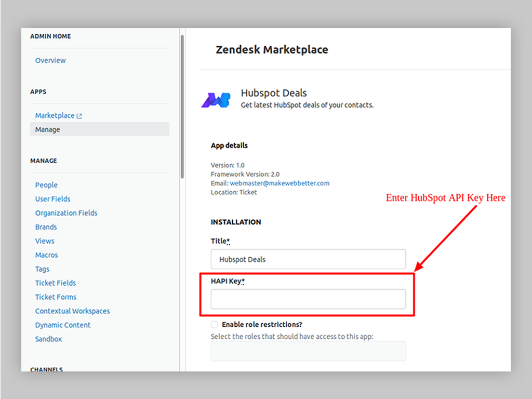This screenshot has height=399, width=532.
Task: Open Dynamic Content page
Action: pyautogui.click(x=63, y=325)
